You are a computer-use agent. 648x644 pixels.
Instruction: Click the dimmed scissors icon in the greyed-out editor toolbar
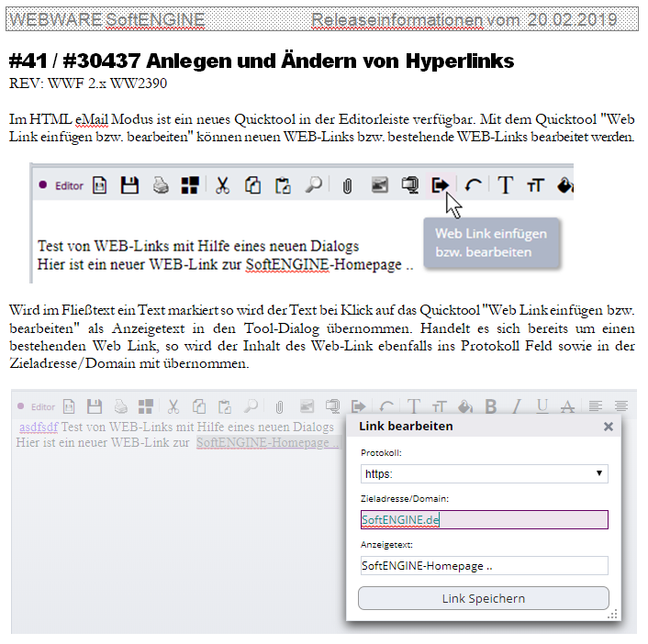[173, 406]
